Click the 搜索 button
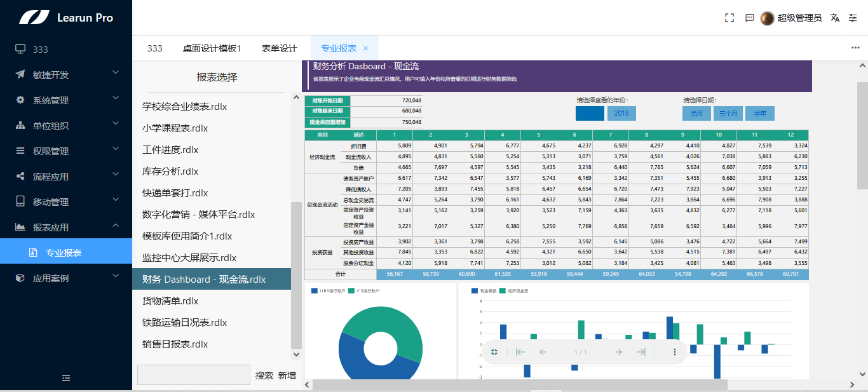The image size is (868, 392). click(x=264, y=375)
